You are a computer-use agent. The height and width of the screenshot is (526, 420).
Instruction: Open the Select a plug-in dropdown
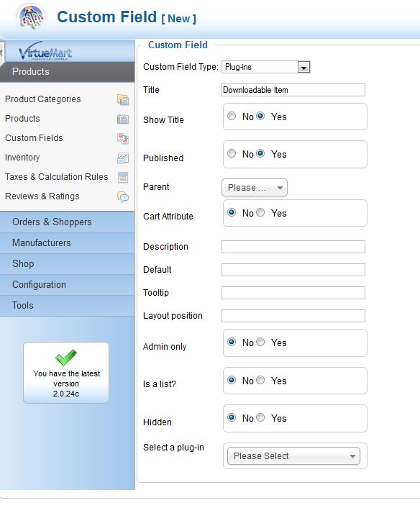[293, 456]
